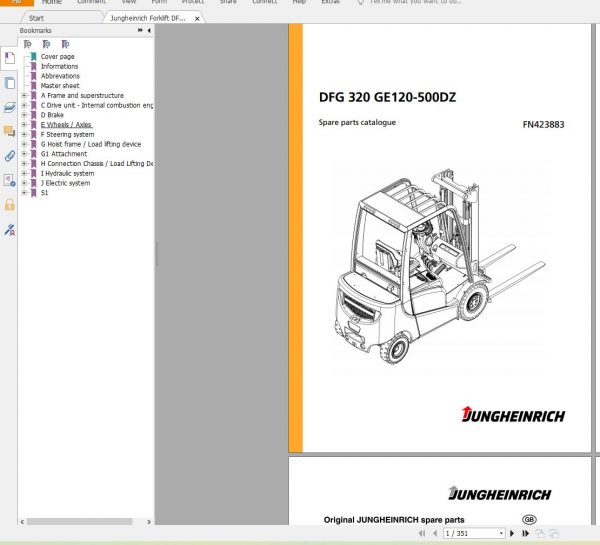
Task: Expand the H Connection Chassis bookmark
Action: click(x=24, y=163)
